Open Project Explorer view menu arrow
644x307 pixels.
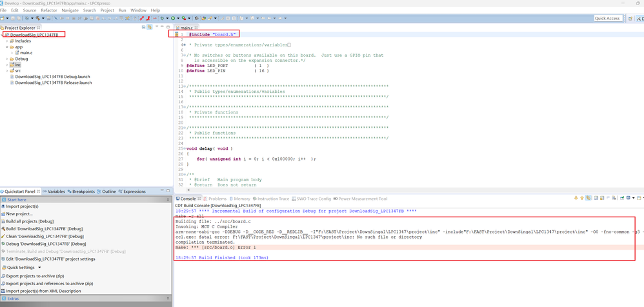157,26
